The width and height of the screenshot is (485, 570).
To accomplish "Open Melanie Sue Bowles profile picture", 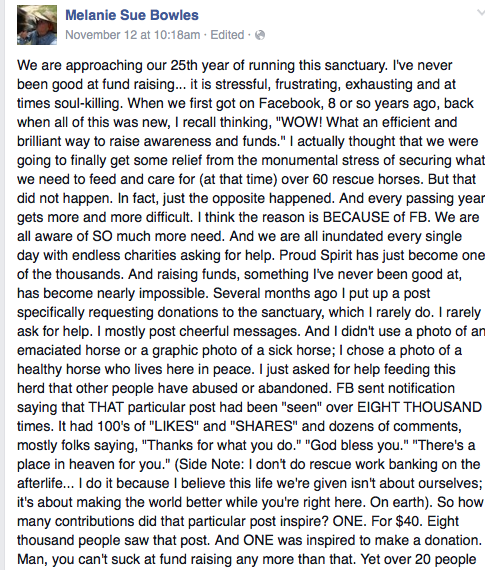I will point(37,25).
